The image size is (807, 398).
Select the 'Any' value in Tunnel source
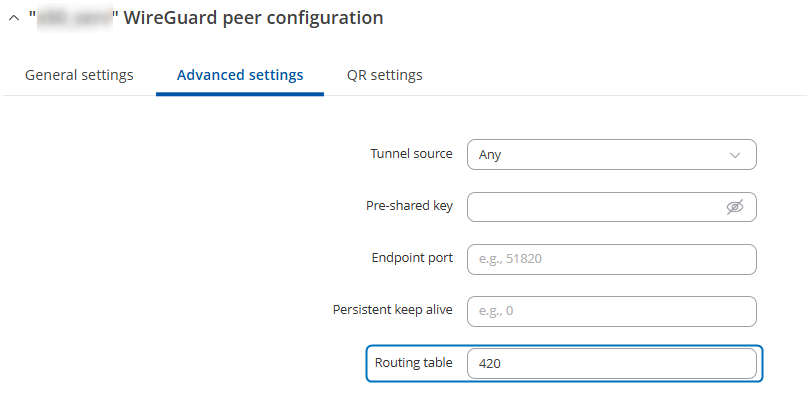click(x=489, y=155)
